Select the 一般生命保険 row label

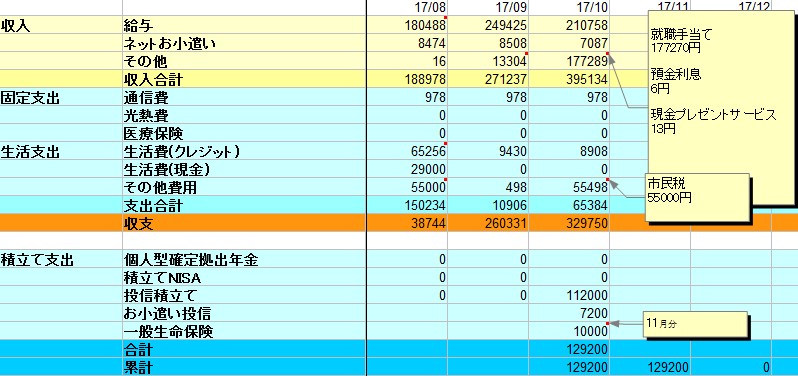tap(244, 331)
